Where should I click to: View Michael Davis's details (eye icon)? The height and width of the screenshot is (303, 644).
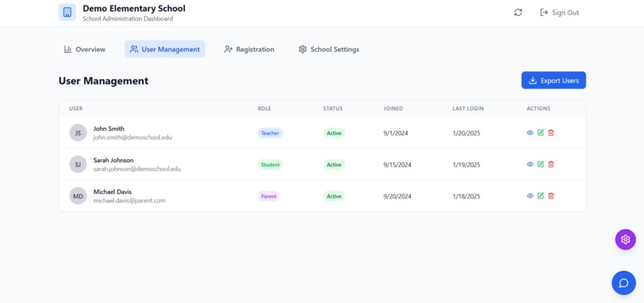tap(531, 196)
